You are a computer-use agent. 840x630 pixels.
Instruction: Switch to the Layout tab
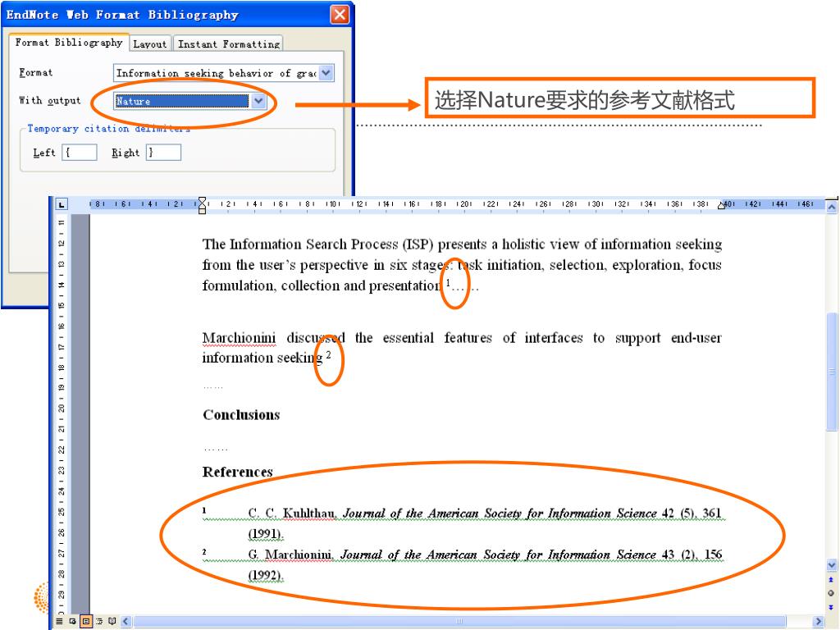pos(150,44)
